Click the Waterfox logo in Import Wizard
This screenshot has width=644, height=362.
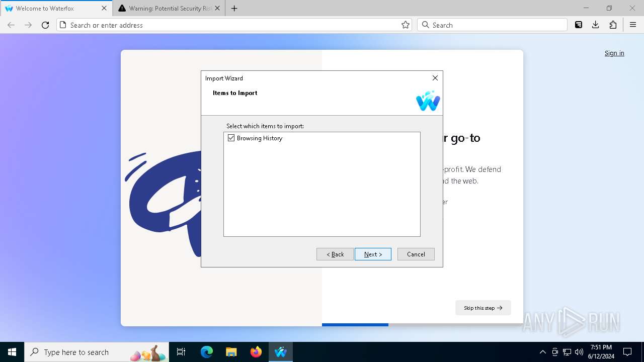pyautogui.click(x=428, y=101)
